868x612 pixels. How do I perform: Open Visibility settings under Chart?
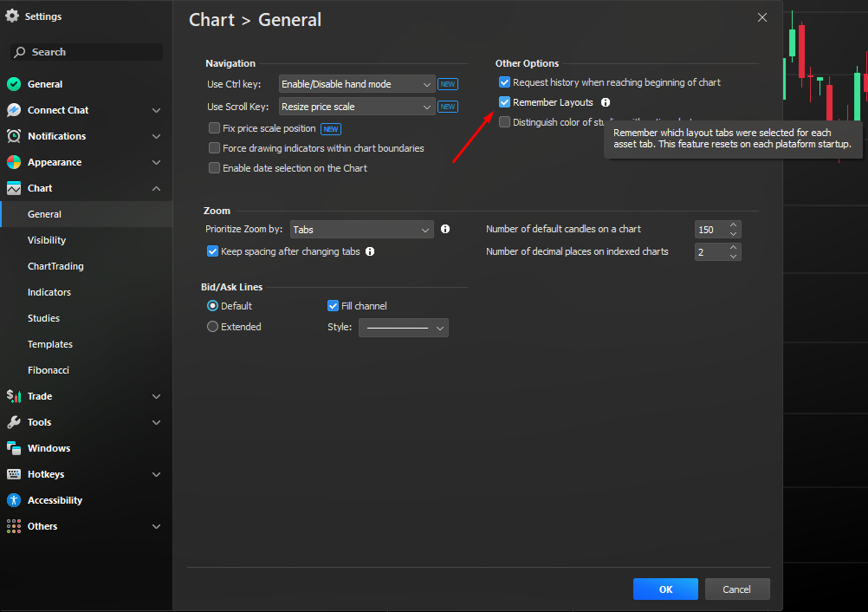[47, 240]
